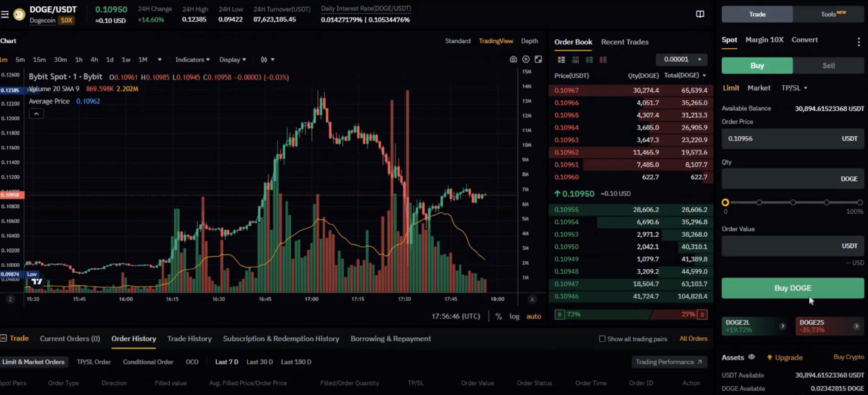This screenshot has width=868, height=395.
Task: Open the Total(DOGE) column dropdown
Action: [685, 75]
